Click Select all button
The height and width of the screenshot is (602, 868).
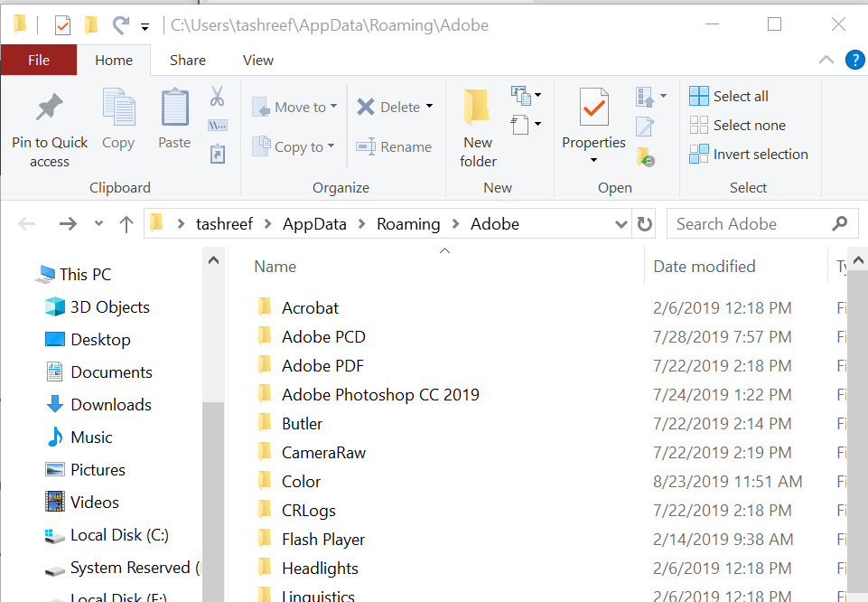[729, 96]
